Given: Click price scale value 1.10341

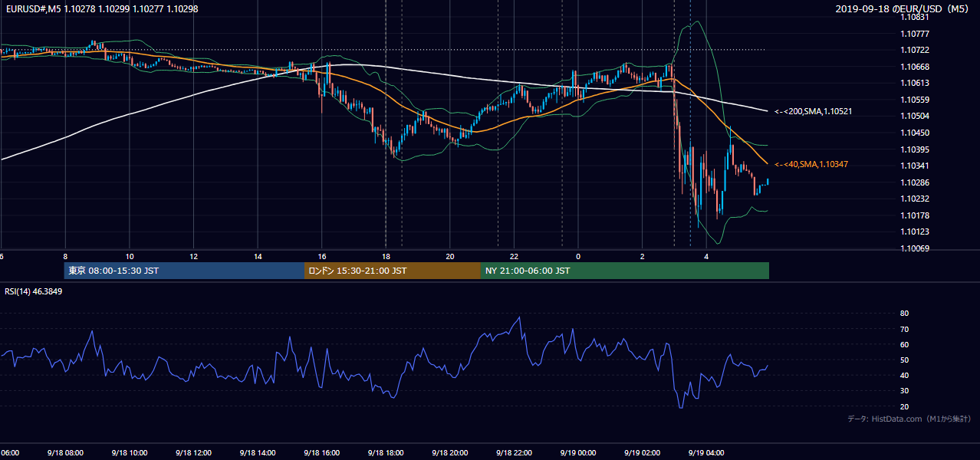Looking at the screenshot, I should [x=916, y=166].
